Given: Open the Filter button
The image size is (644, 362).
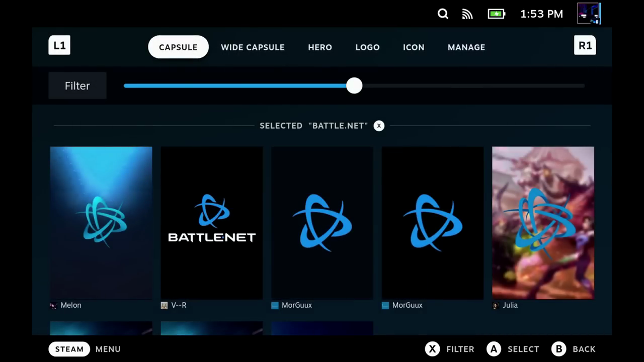Looking at the screenshot, I should [x=77, y=85].
